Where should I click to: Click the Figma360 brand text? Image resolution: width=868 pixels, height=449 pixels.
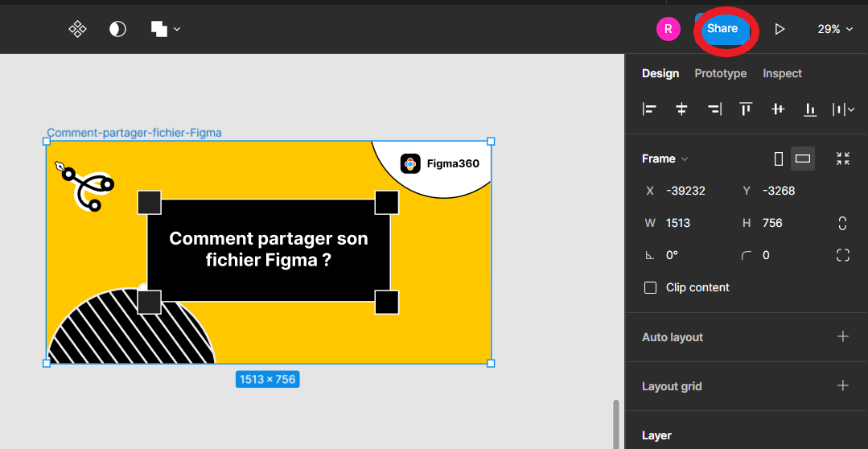click(x=453, y=164)
